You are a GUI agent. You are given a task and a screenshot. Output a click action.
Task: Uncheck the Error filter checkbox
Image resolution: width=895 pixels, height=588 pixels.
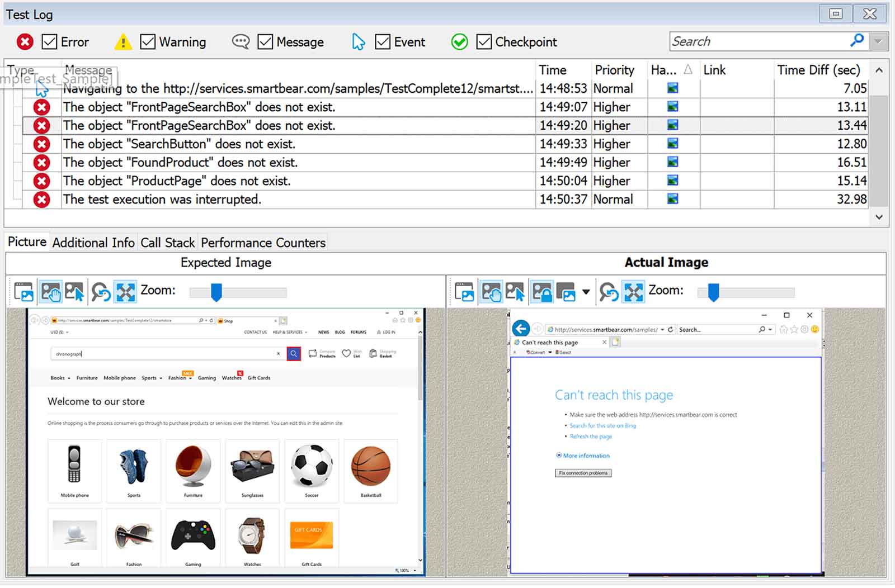coord(50,42)
